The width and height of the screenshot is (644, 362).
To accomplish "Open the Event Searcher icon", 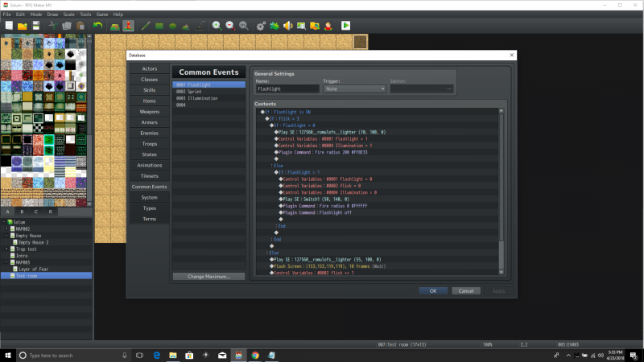I will tap(301, 26).
